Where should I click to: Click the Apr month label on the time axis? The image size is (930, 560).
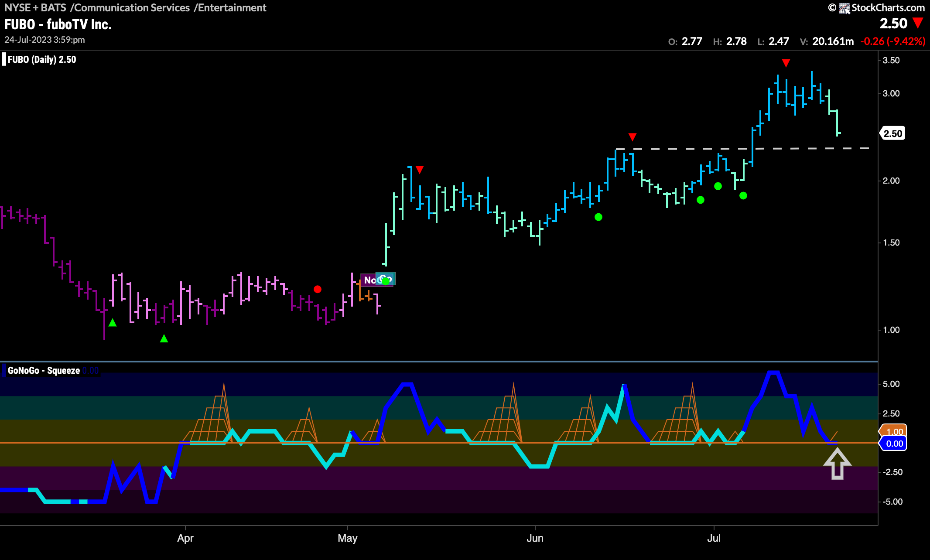pos(185,538)
